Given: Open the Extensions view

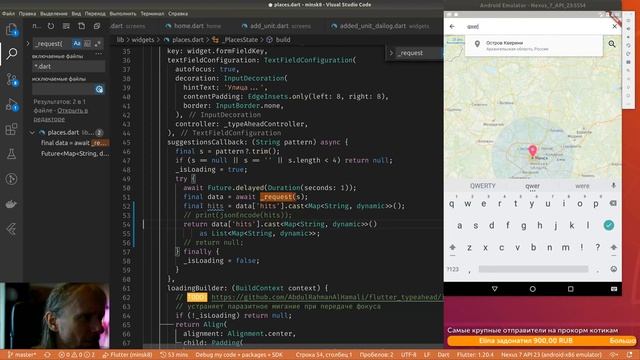Looking at the screenshot, I should [x=11, y=129].
